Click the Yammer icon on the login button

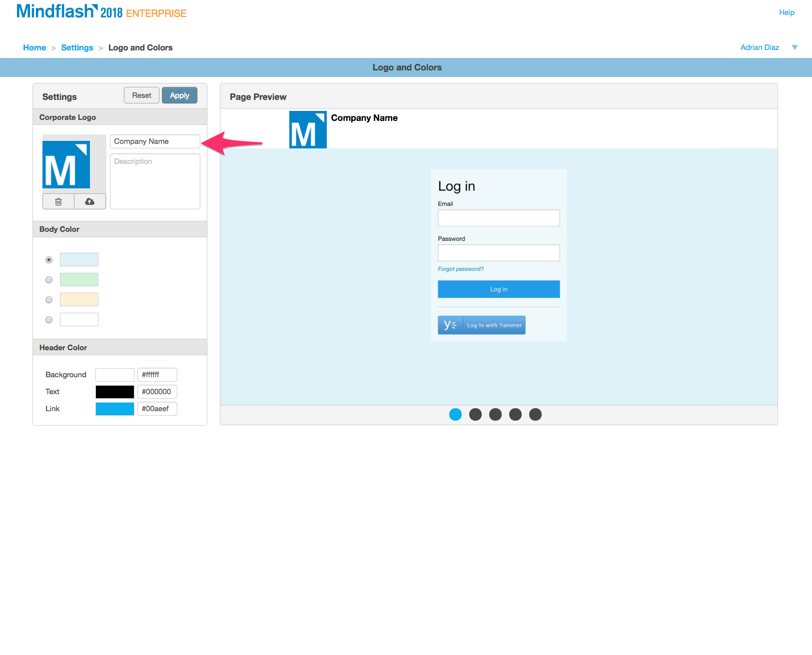[x=449, y=325]
